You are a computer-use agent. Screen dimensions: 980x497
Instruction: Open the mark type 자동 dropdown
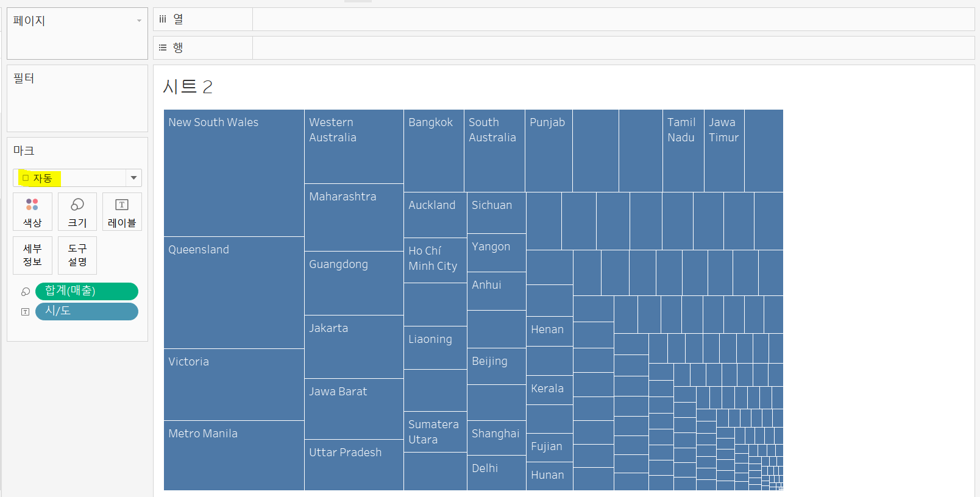(77, 178)
